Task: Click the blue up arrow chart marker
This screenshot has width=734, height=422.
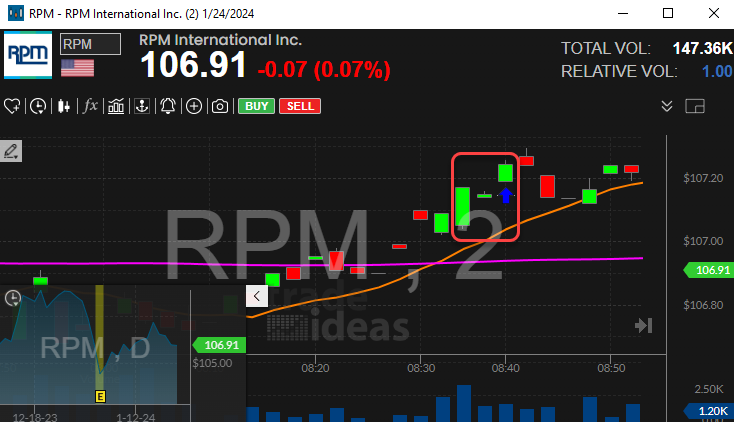Action: [506, 195]
